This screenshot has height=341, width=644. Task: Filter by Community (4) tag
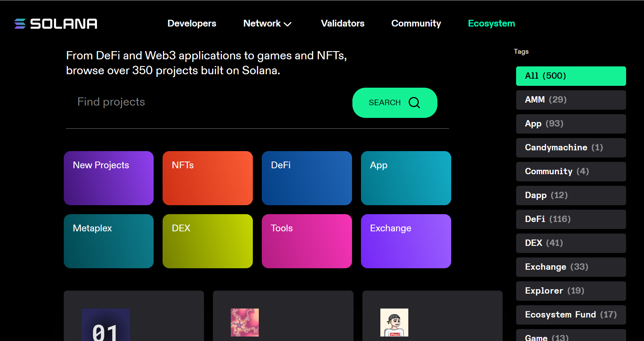pos(571,172)
